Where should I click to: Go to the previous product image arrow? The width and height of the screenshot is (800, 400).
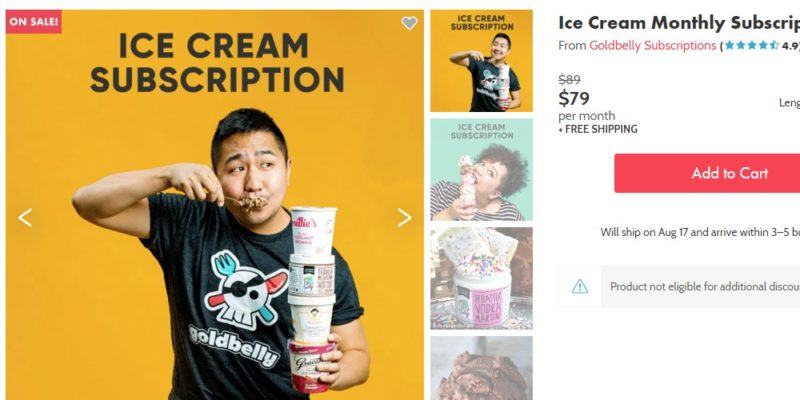(x=25, y=217)
